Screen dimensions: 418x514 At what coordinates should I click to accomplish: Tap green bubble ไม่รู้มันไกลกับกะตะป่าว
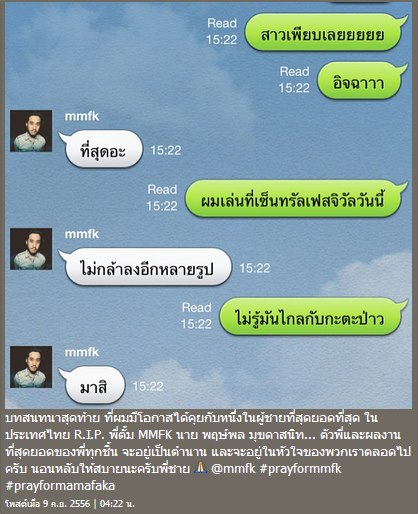pos(312,317)
